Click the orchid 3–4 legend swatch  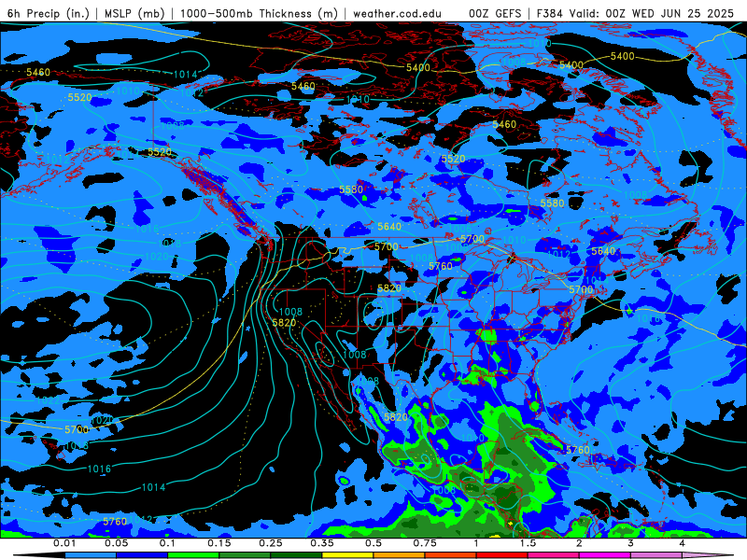[656, 555]
